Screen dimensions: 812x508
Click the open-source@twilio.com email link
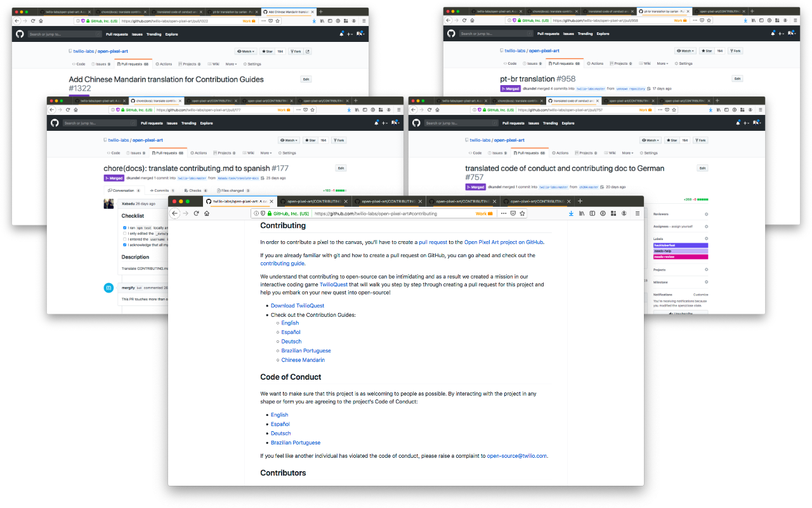(517, 456)
